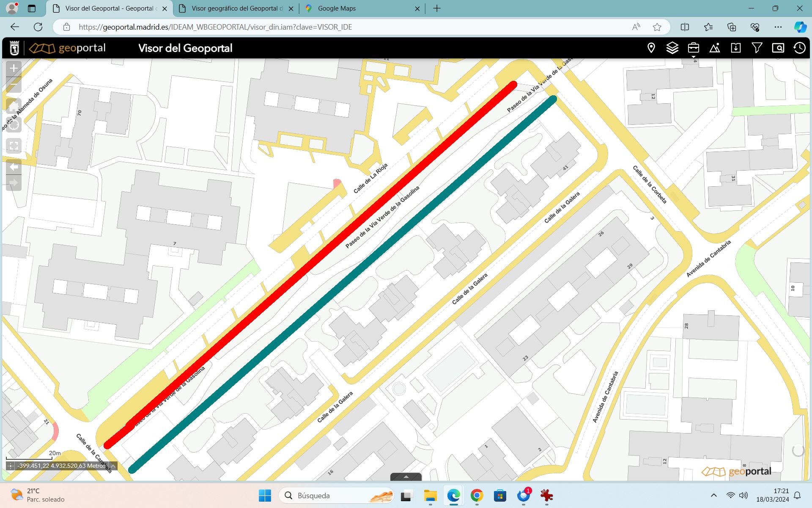Image resolution: width=812 pixels, height=508 pixels.
Task: Zoom out with the minus button
Action: [14, 85]
